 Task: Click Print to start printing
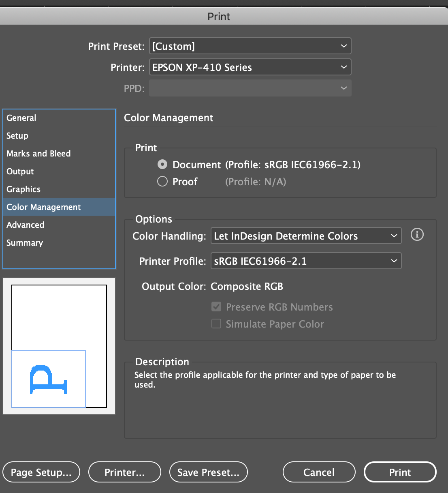400,472
